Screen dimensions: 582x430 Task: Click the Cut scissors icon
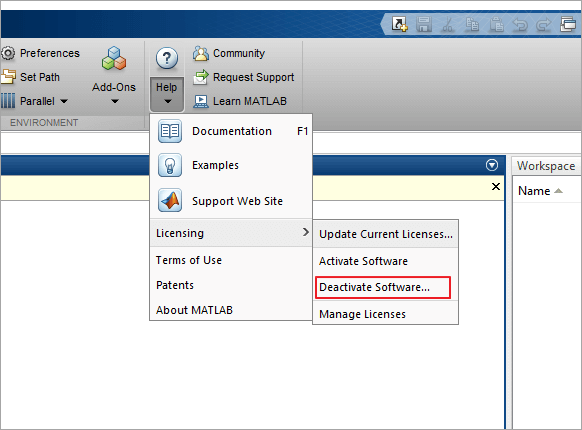click(448, 25)
